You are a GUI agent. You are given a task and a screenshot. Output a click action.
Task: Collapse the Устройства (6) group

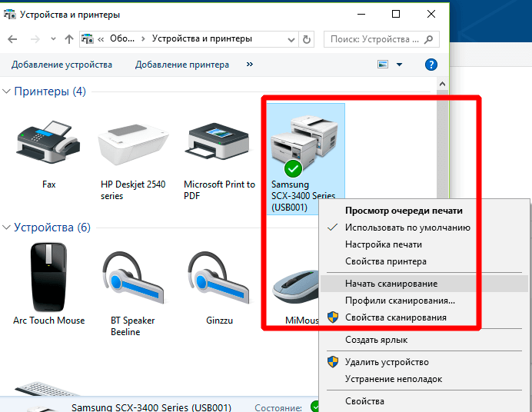tap(6, 228)
